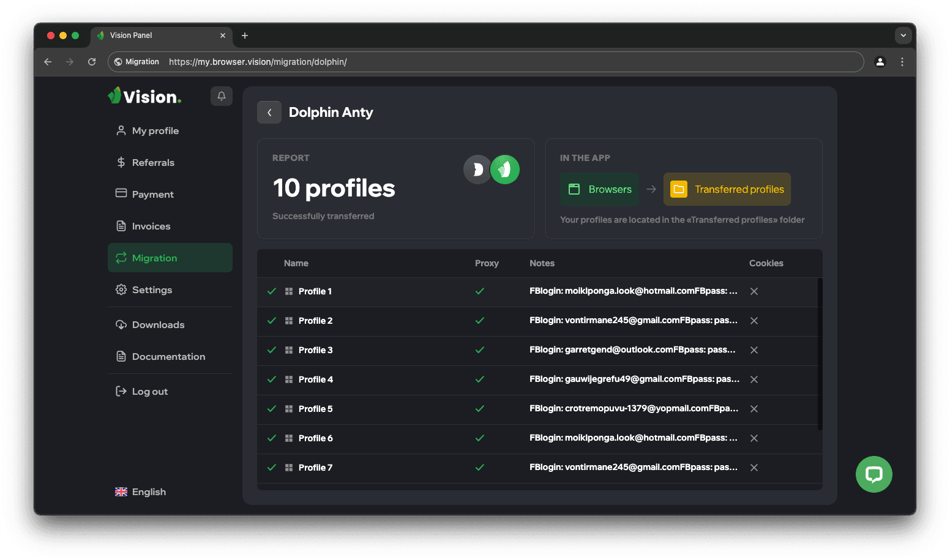Click the Transferred profiles folder button
Image resolution: width=950 pixels, height=560 pixels.
click(x=727, y=190)
